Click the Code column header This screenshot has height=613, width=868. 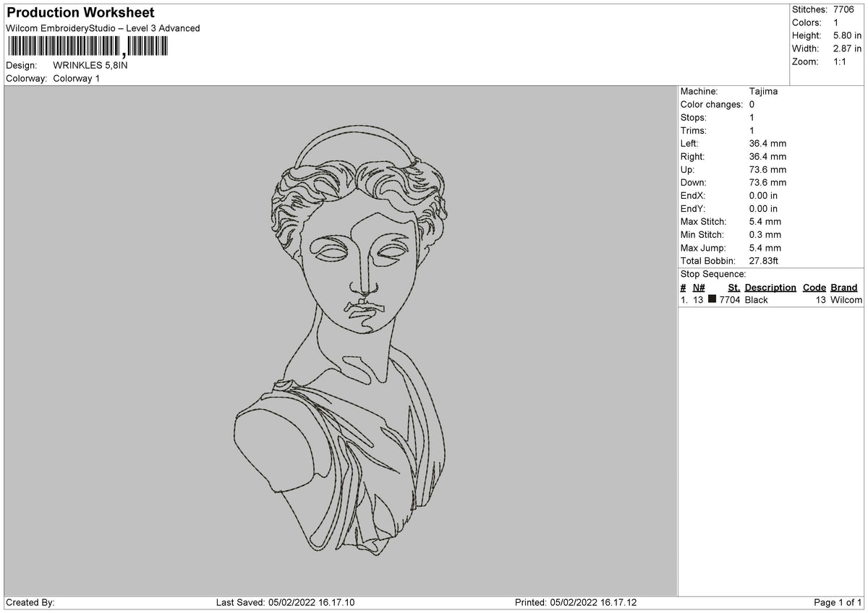[x=814, y=287]
